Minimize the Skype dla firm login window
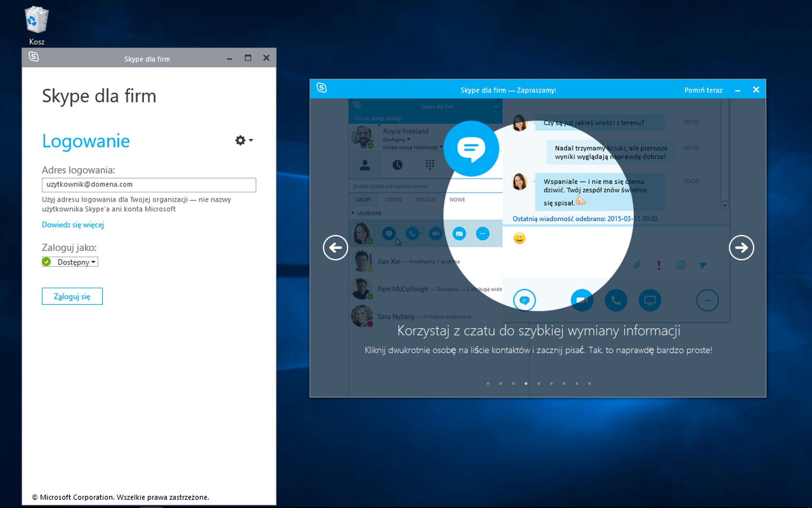Screen dimensions: 812x508 click(x=229, y=58)
